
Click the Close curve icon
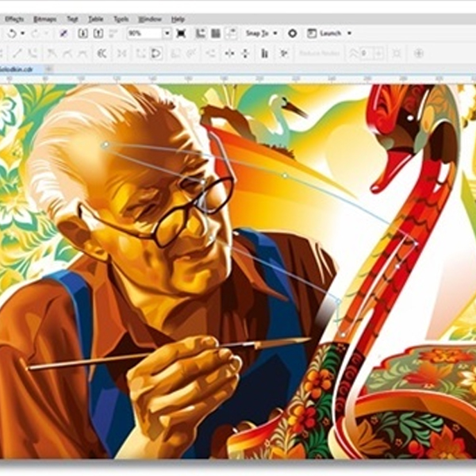pyautogui.click(x=156, y=53)
